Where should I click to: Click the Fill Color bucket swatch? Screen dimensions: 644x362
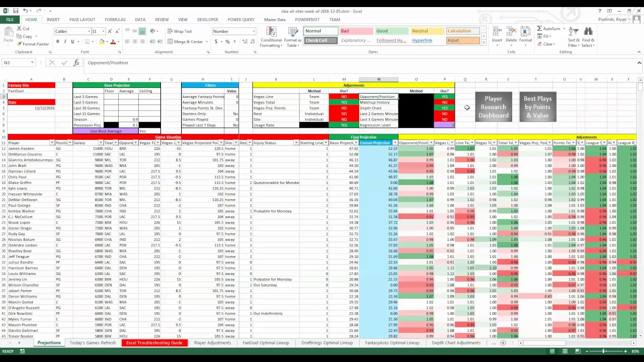point(101,42)
